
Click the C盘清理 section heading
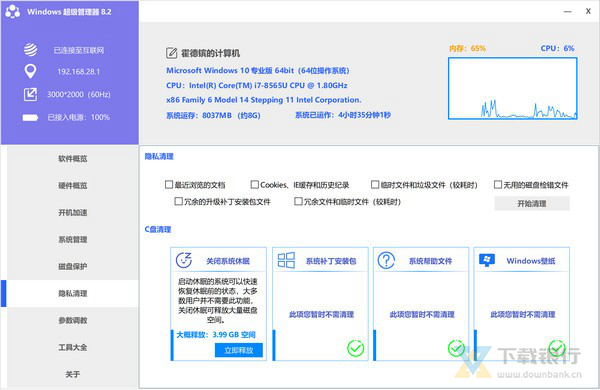pos(158,229)
